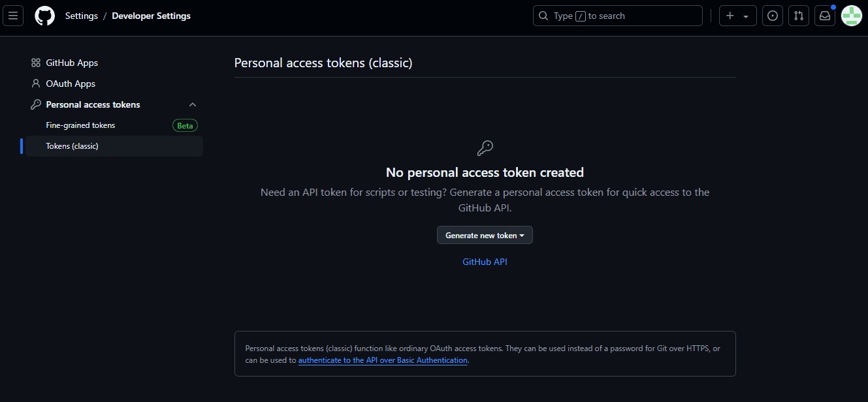Open the notifications inbox icon
The image size is (868, 402).
point(825,16)
